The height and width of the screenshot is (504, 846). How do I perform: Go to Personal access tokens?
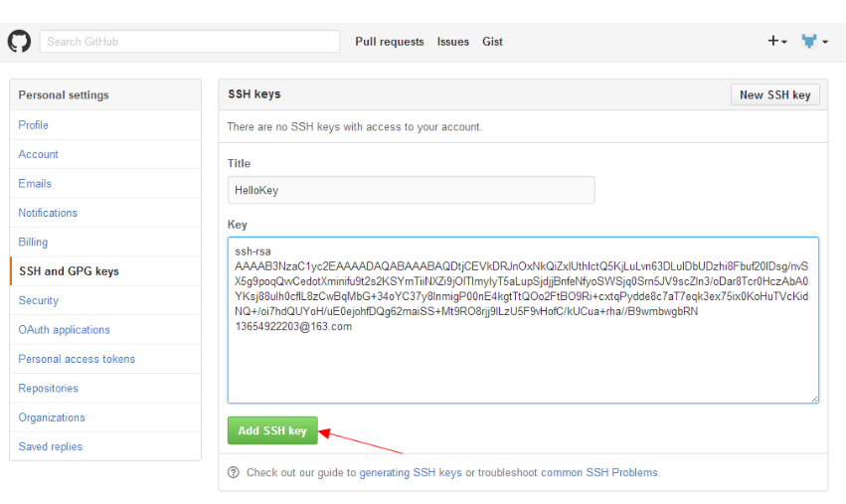tap(105, 359)
